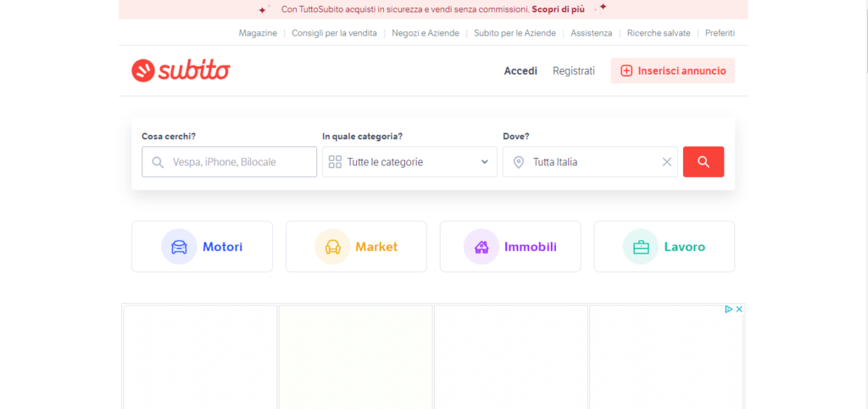The height and width of the screenshot is (409, 868).
Task: Select the Market category label
Action: pos(376,247)
